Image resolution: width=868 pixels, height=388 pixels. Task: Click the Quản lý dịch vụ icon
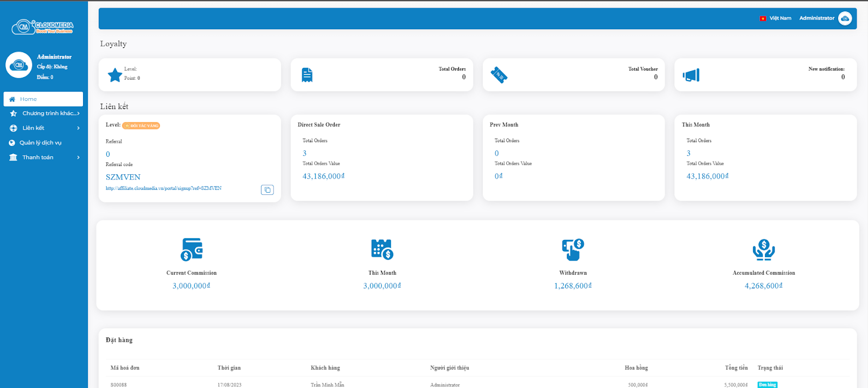pyautogui.click(x=12, y=143)
